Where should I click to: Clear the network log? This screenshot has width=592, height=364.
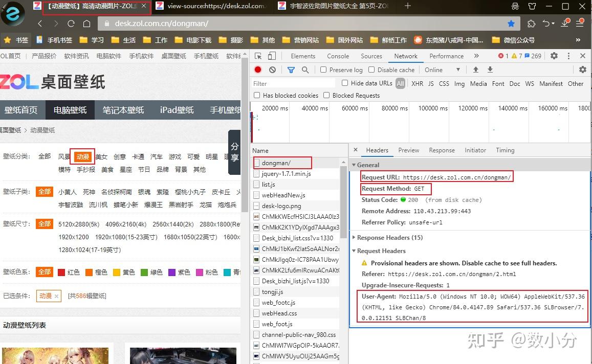(x=273, y=70)
